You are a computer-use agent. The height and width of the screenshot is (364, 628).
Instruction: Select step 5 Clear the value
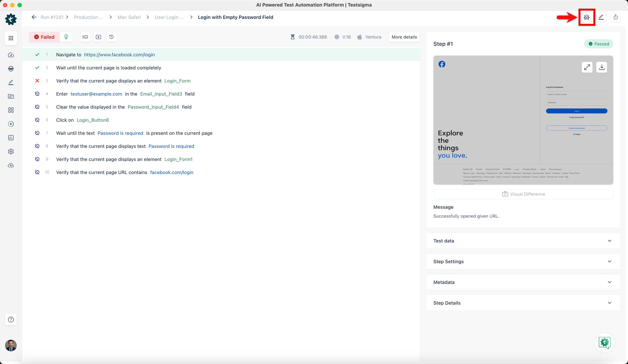click(x=221, y=107)
